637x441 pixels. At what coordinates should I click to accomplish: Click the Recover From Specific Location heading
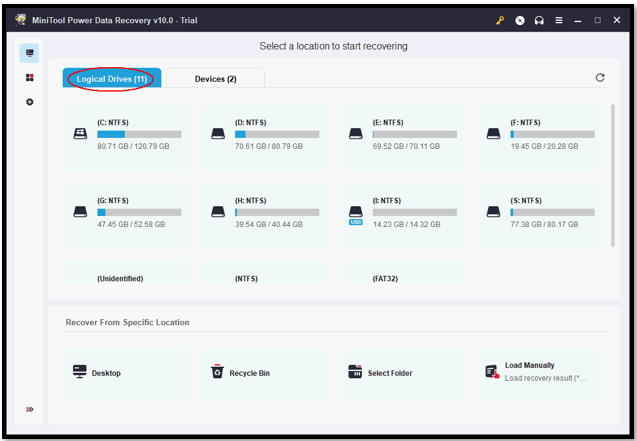(x=128, y=322)
